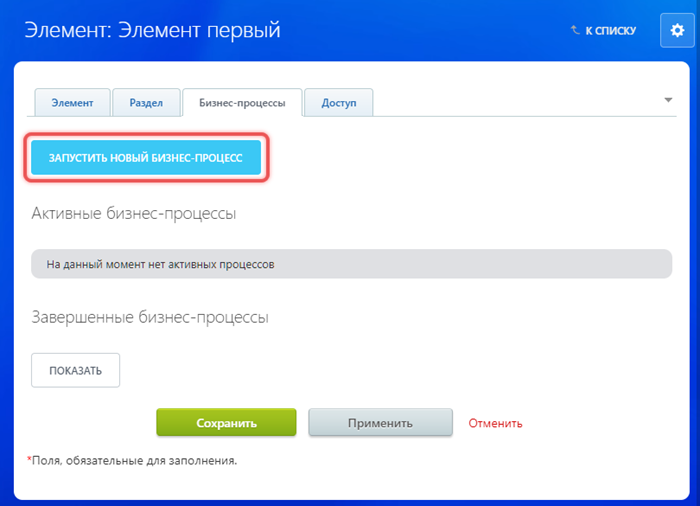
Task: Click the back arrow icon beside К списку
Action: tap(575, 31)
